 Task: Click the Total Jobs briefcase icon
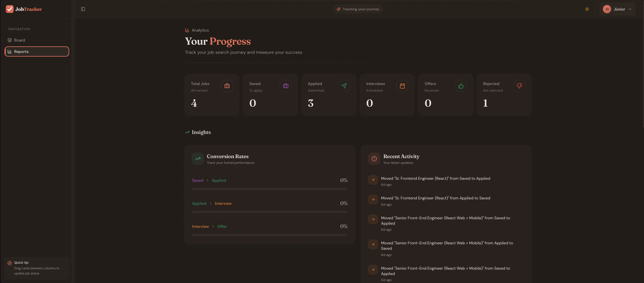point(227,86)
